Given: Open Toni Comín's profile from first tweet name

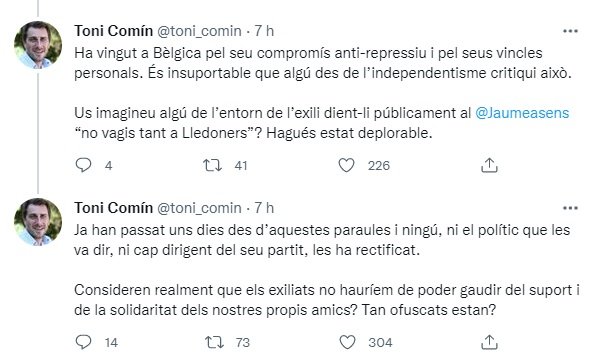Looking at the screenshot, I should point(113,31).
